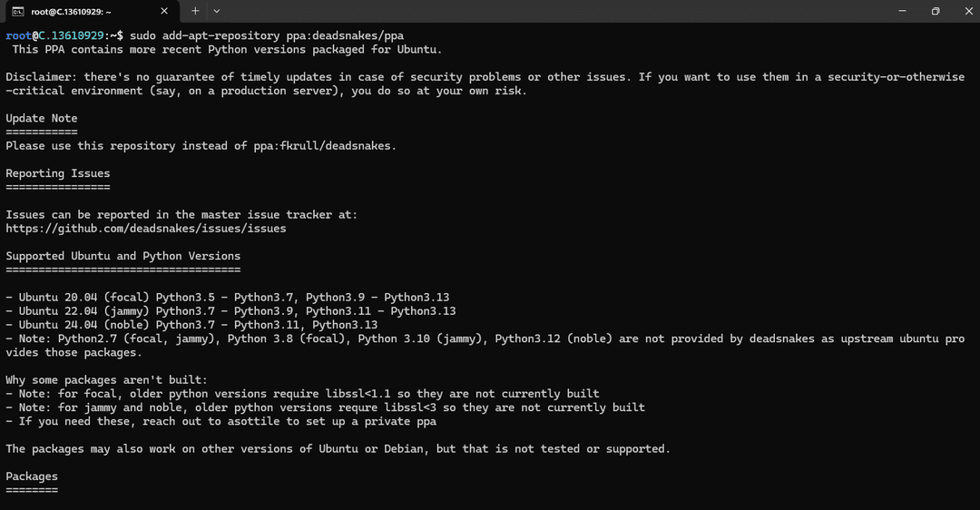
Task: Open a new terminal tab
Action: pyautogui.click(x=195, y=11)
